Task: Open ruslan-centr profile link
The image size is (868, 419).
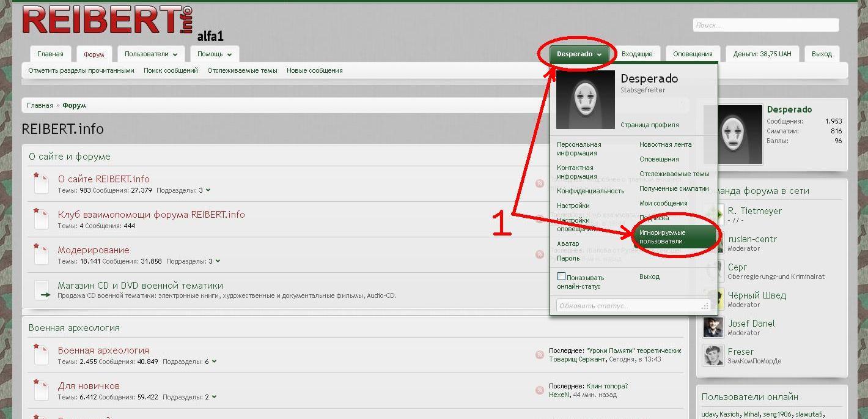Action: click(752, 239)
